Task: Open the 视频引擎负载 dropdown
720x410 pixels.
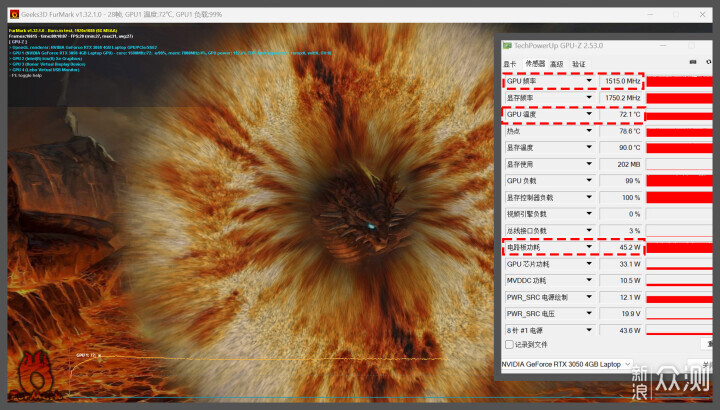Action: tap(589, 213)
